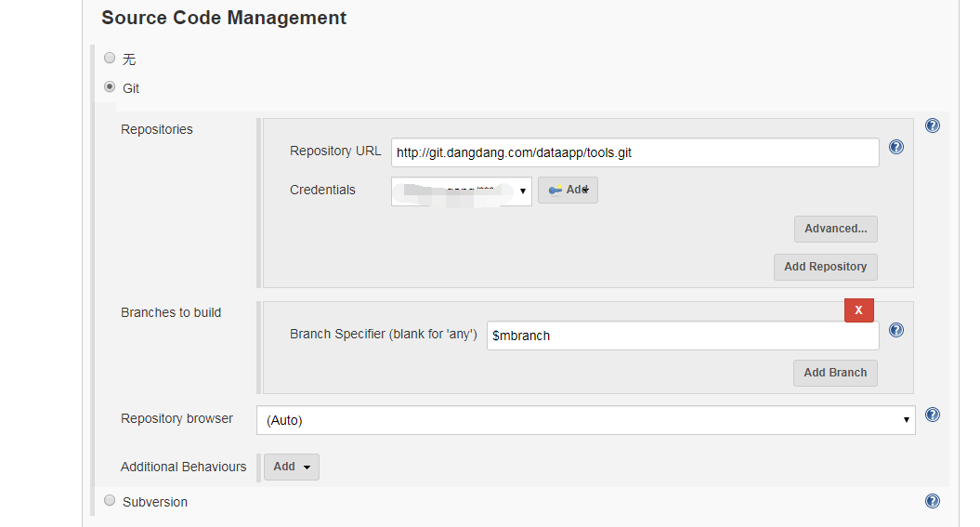
Task: Click the Git label text
Action: [x=131, y=88]
